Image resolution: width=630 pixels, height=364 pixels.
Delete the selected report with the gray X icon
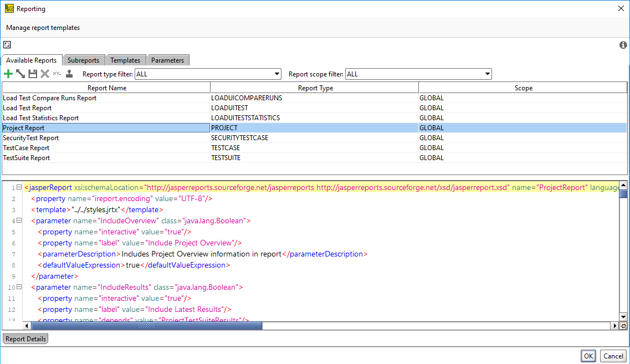point(44,74)
